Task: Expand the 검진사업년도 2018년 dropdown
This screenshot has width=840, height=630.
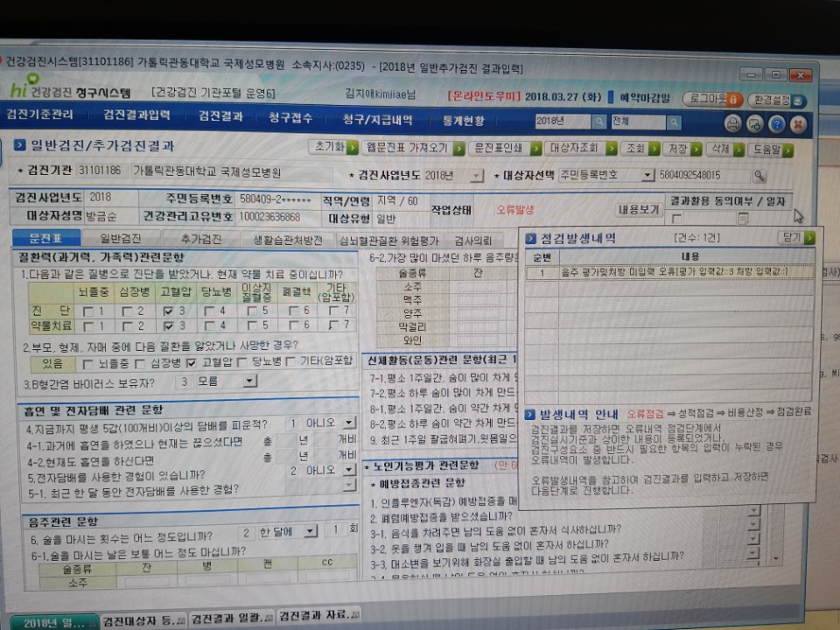Action: click(x=476, y=176)
